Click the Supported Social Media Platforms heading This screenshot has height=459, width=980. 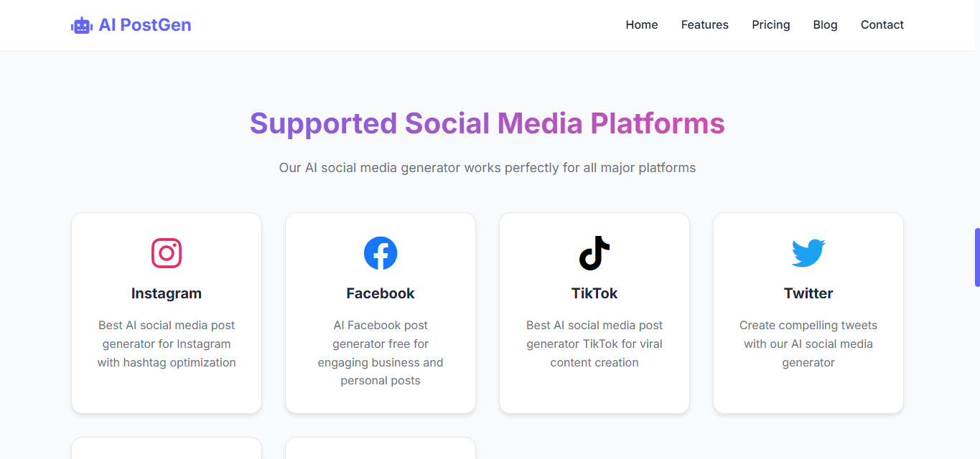[x=487, y=123]
